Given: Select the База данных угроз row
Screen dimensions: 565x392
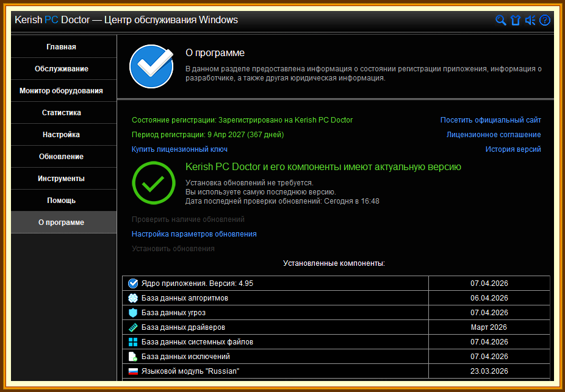Looking at the screenshot, I should (336, 313).
